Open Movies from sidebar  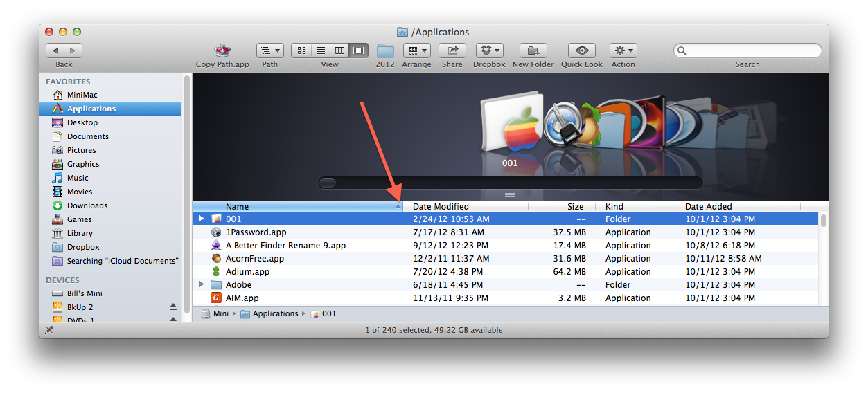tap(110, 192)
